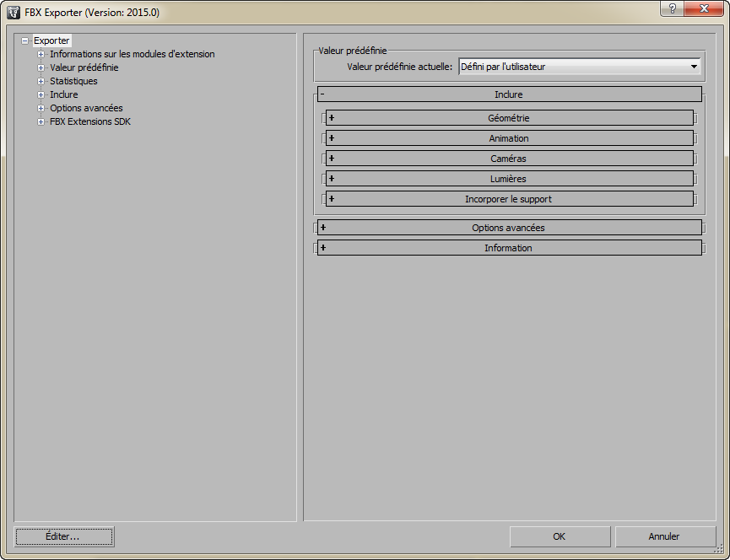Expand the Valeur prédéfinie tree node
Screen dimensions: 730x560
(41, 68)
